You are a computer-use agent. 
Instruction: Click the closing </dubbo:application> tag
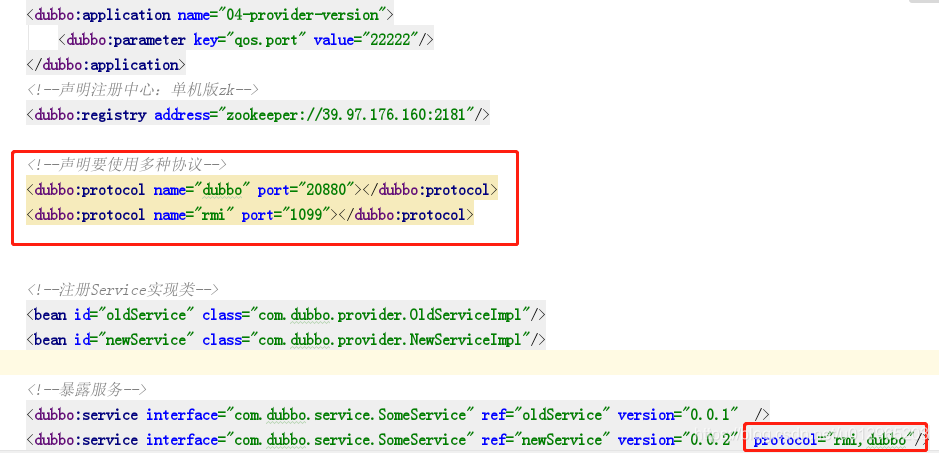106,65
